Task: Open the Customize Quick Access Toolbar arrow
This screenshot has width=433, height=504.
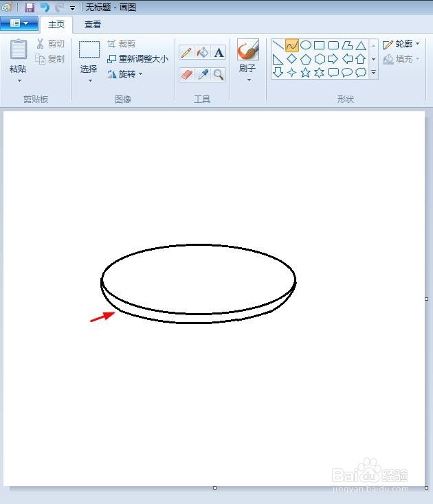Action: click(x=72, y=8)
